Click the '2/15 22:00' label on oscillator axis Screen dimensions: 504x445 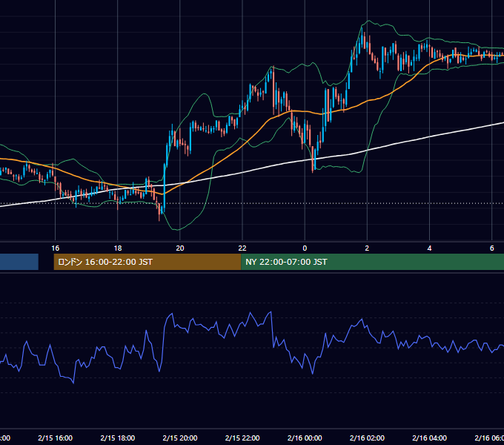pyautogui.click(x=242, y=438)
